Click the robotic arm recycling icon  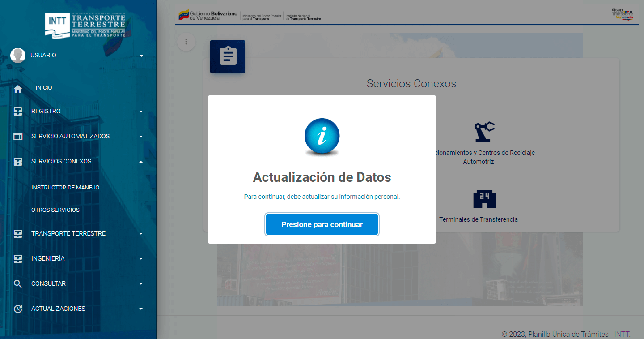[484, 132]
